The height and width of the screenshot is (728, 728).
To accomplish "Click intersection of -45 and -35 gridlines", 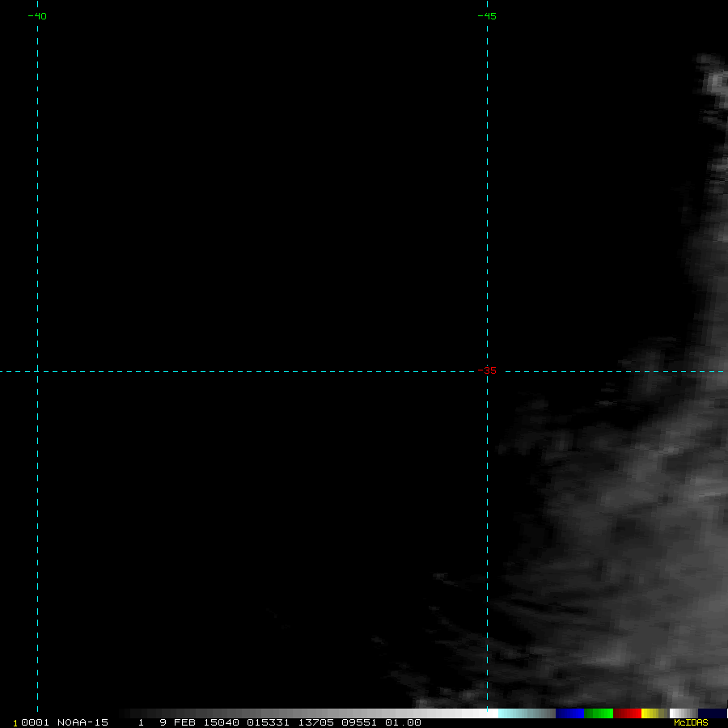I will click(x=487, y=372).
